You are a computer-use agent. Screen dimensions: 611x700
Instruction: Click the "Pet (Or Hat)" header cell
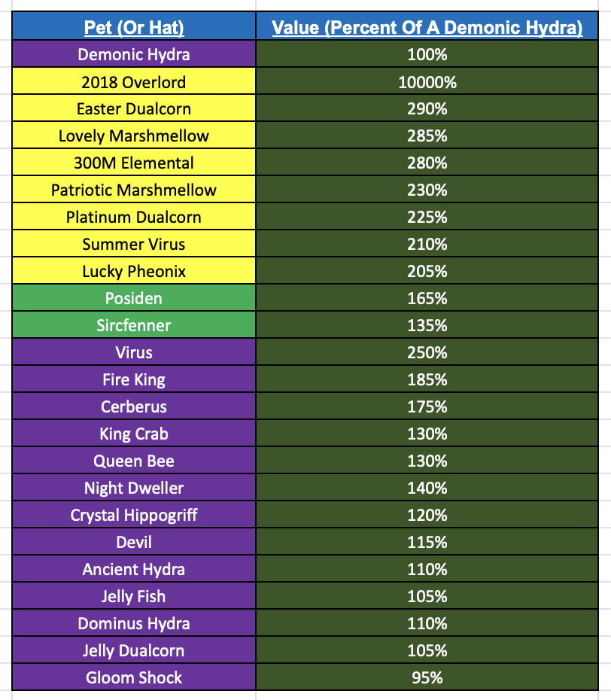pyautogui.click(x=134, y=28)
